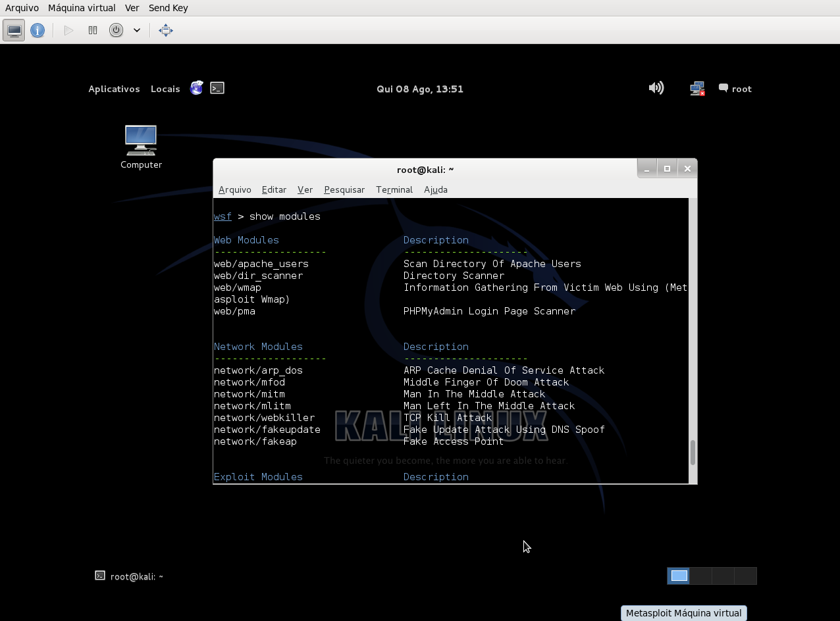Open the Máquina virtual menu
The image size is (840, 621).
pos(82,8)
